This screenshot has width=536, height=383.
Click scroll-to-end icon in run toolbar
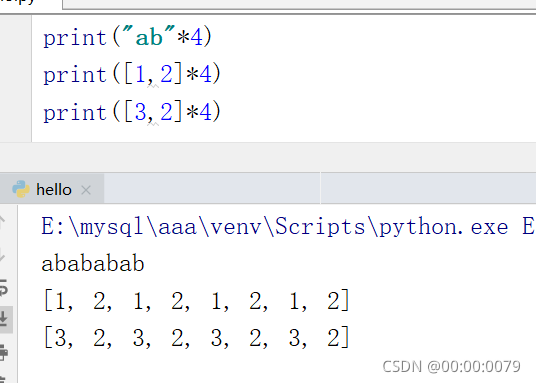point(4,319)
